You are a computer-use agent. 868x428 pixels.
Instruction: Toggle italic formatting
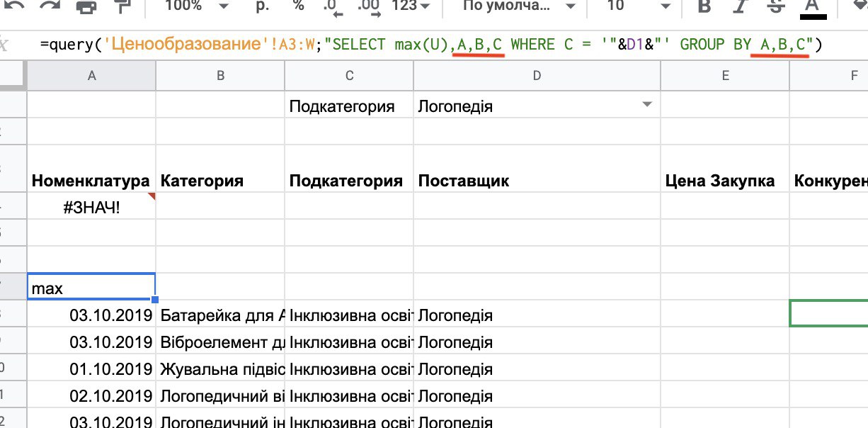pyautogui.click(x=740, y=6)
